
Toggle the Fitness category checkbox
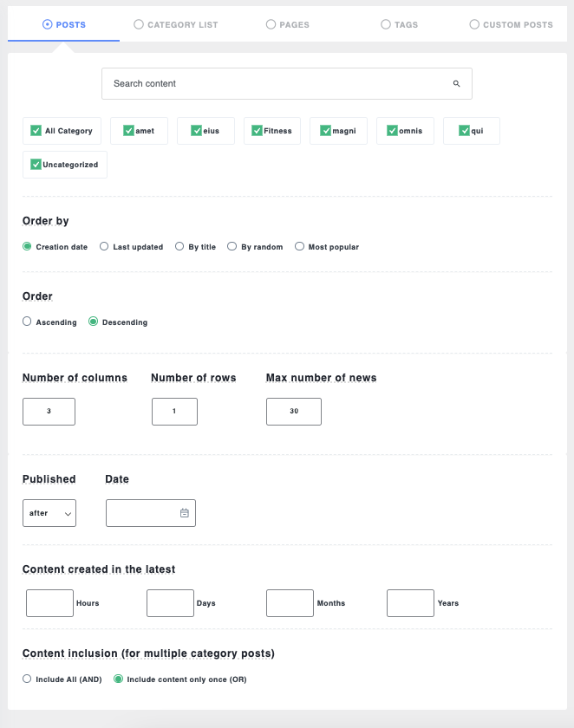258,131
